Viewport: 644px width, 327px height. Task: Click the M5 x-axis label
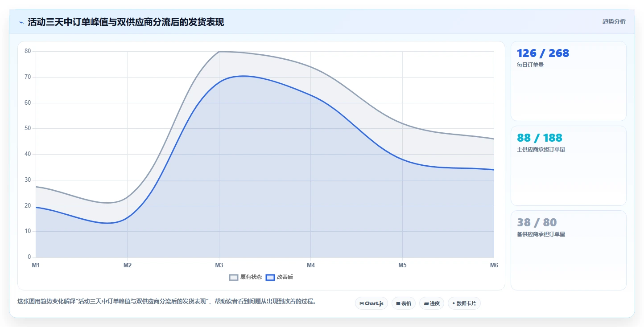[x=402, y=266]
